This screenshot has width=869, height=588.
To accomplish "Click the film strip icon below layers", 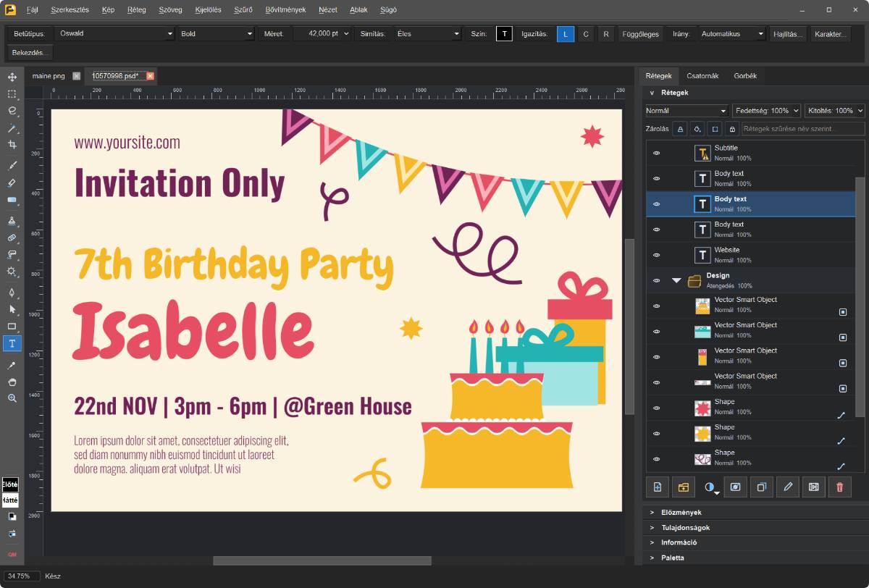I will coord(813,487).
